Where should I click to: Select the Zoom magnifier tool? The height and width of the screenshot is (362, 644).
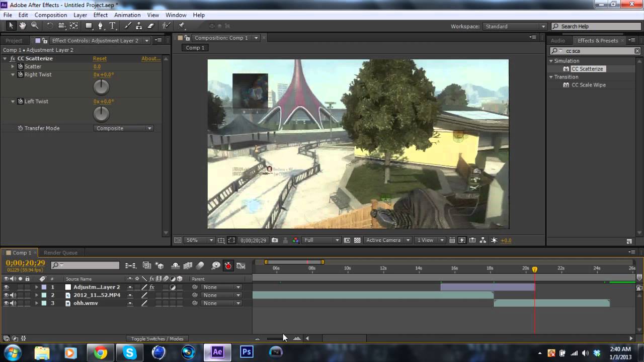pos(35,26)
